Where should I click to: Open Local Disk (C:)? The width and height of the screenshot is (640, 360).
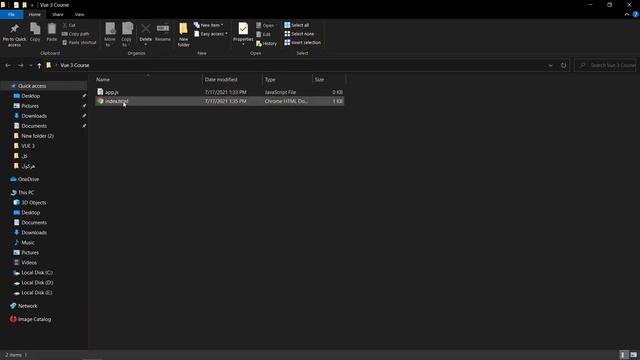tap(37, 273)
